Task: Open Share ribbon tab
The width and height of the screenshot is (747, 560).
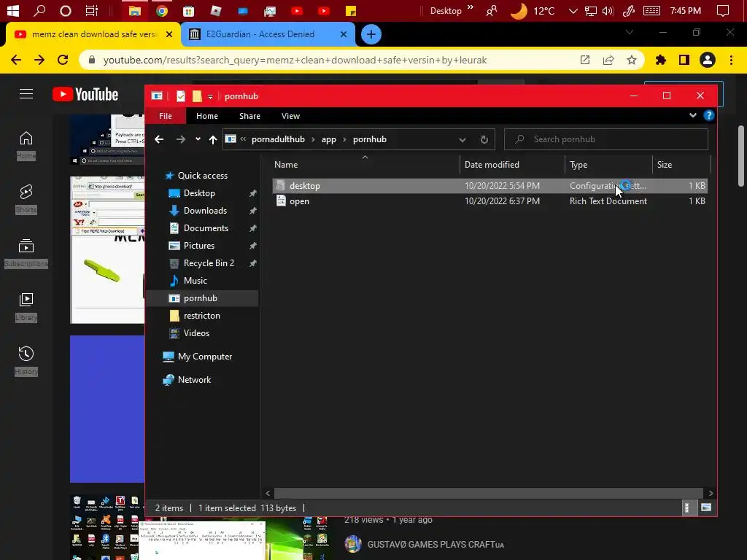Action: click(249, 116)
